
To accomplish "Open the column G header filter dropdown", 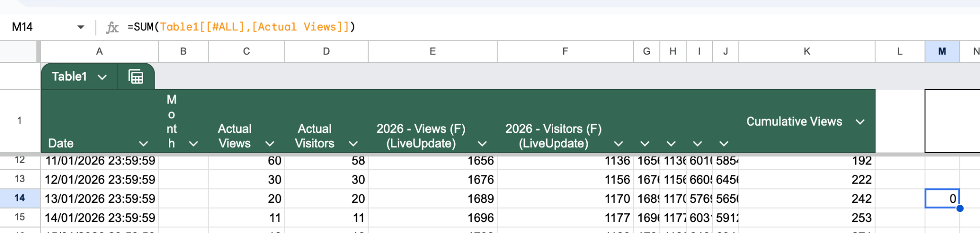I will click(x=645, y=144).
